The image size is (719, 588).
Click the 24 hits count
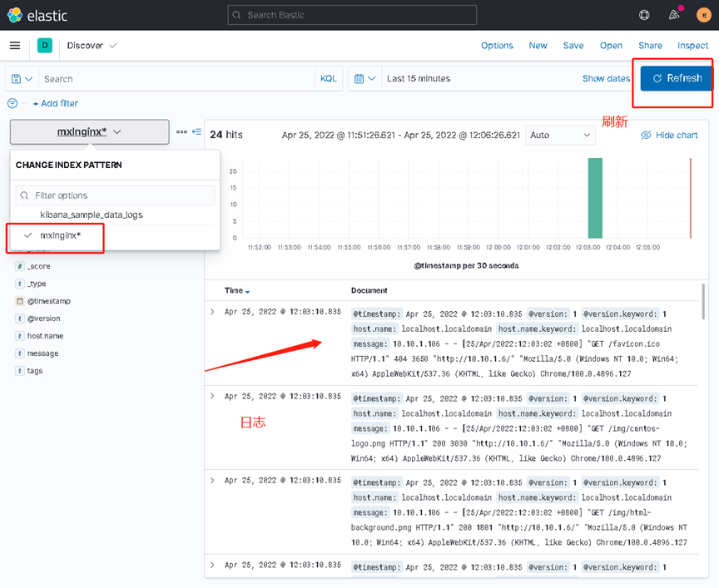(226, 135)
